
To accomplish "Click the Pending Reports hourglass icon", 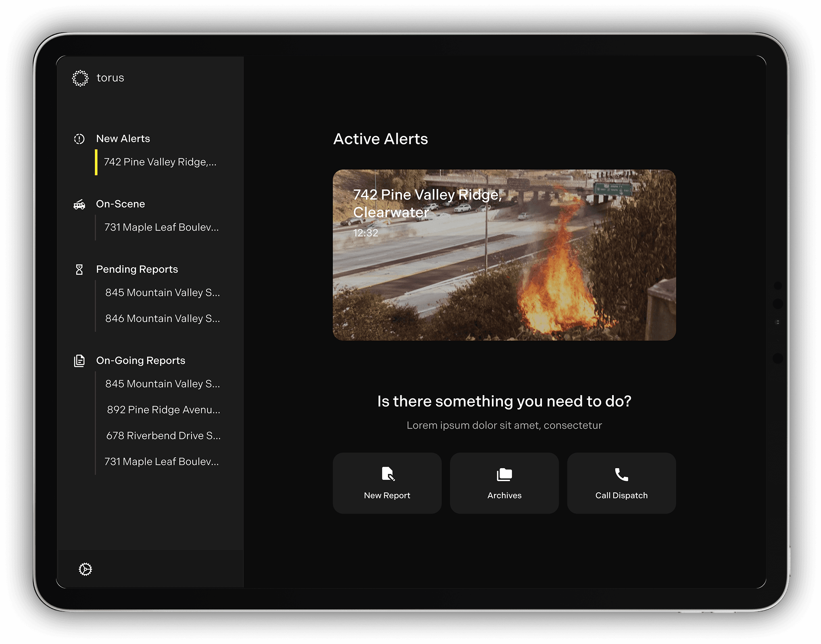I will (79, 270).
